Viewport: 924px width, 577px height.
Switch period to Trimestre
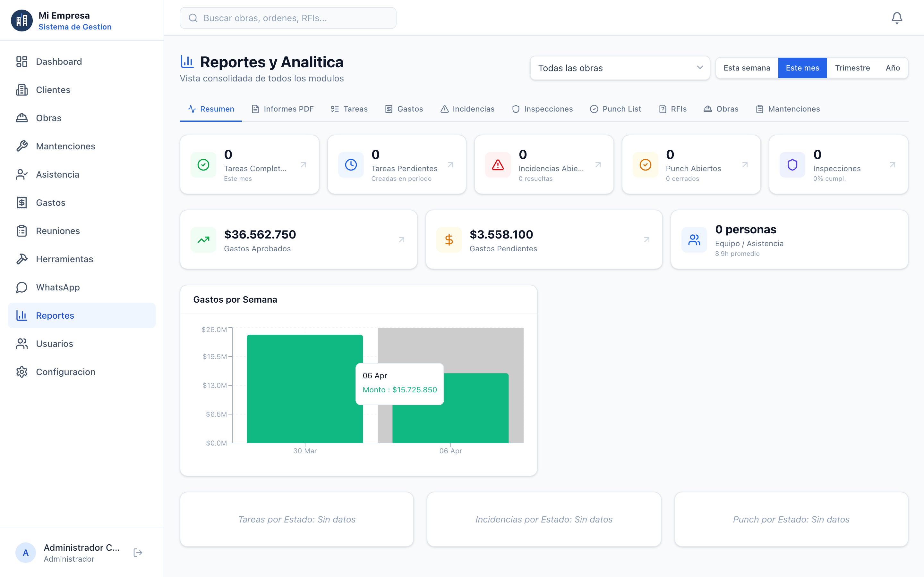point(852,68)
